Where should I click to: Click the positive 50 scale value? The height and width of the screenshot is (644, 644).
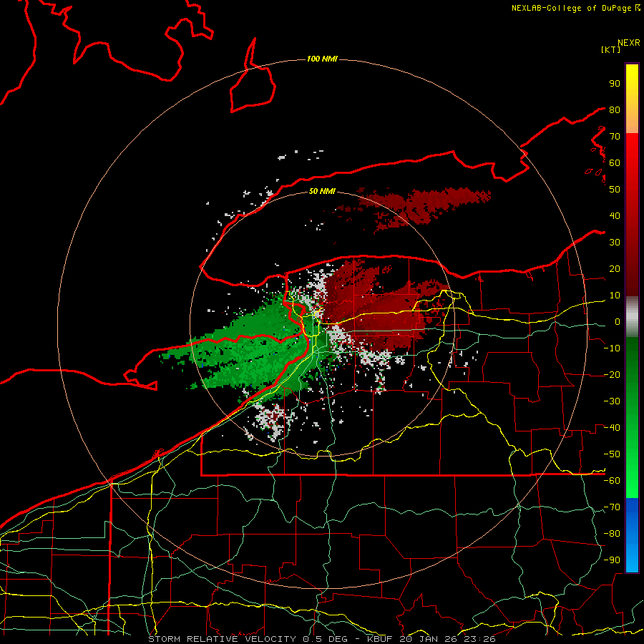coord(615,190)
